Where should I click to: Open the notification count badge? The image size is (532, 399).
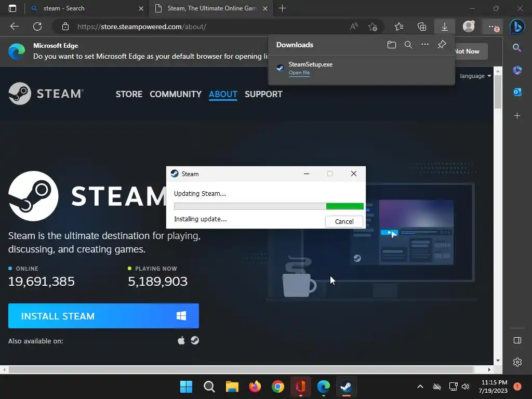click(517, 387)
